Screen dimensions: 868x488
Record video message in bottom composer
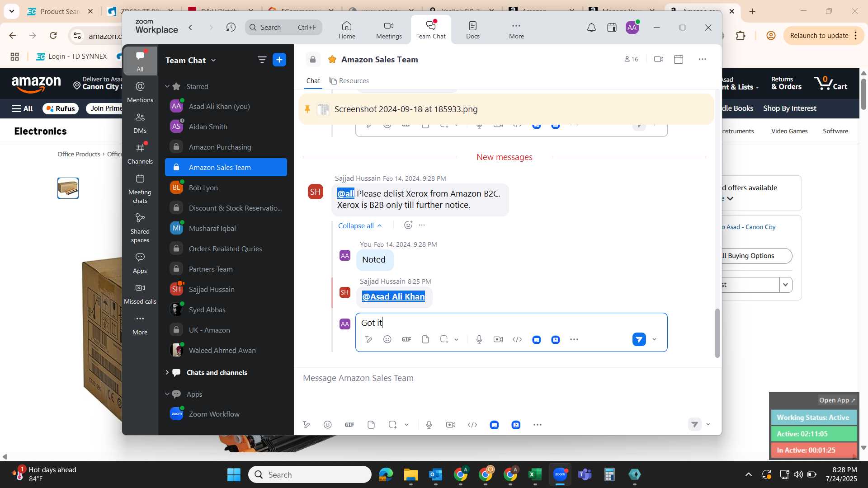pos(451,425)
